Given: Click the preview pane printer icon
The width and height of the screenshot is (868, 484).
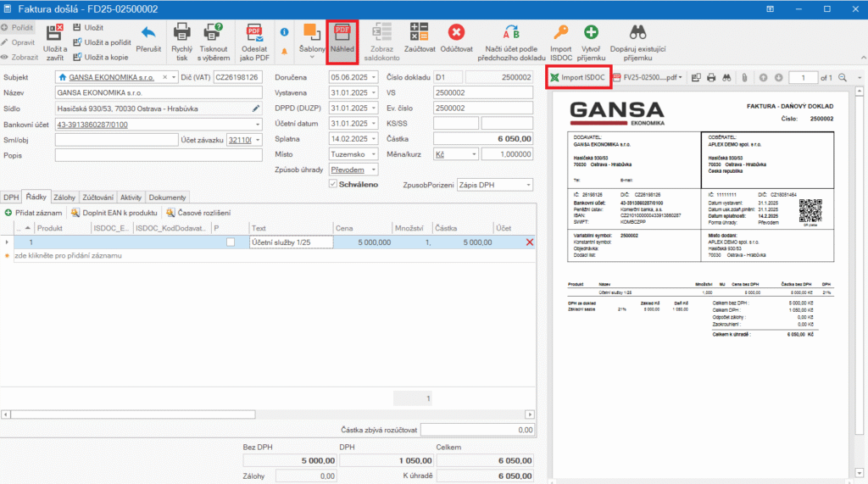Looking at the screenshot, I should coord(711,77).
